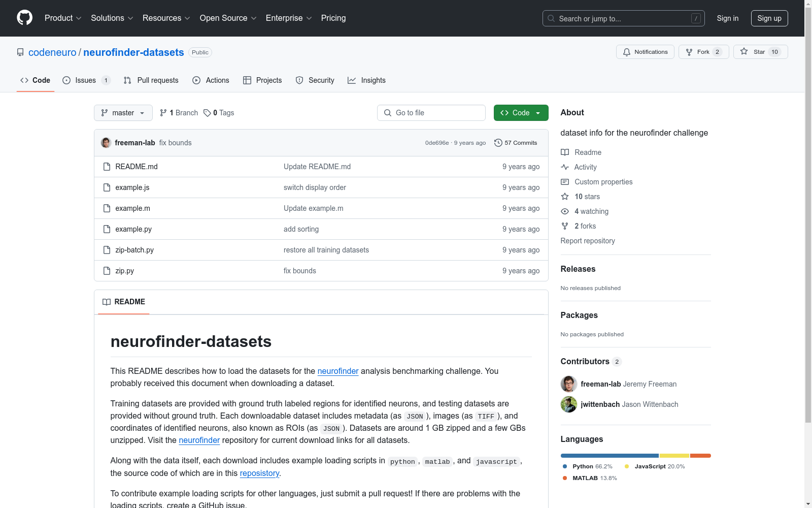Select the Code tab

(x=36, y=80)
